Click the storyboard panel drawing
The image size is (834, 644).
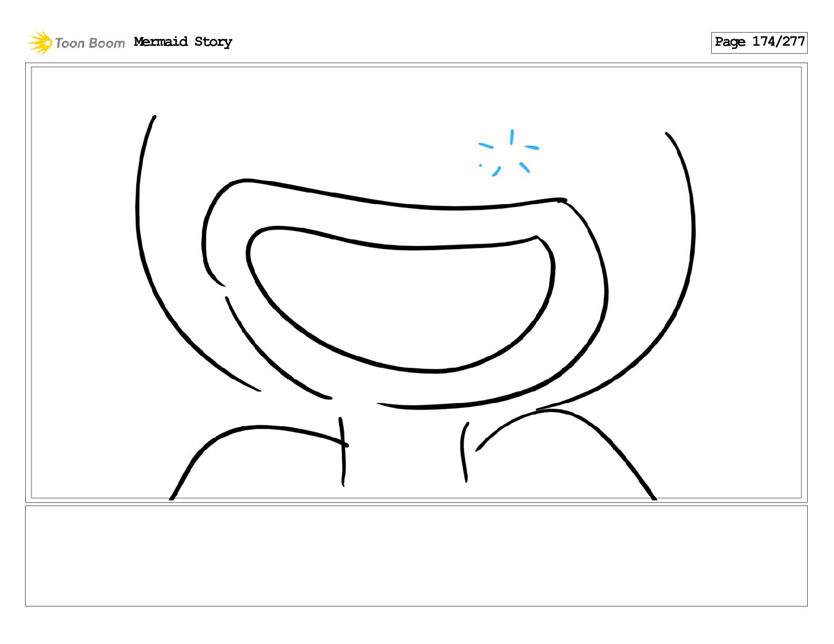click(x=416, y=283)
